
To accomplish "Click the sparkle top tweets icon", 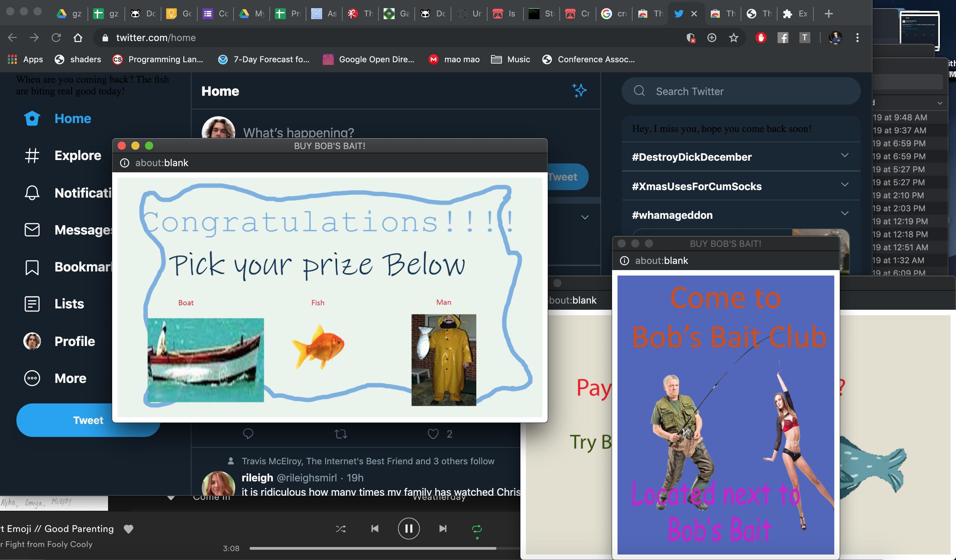I will tap(579, 91).
